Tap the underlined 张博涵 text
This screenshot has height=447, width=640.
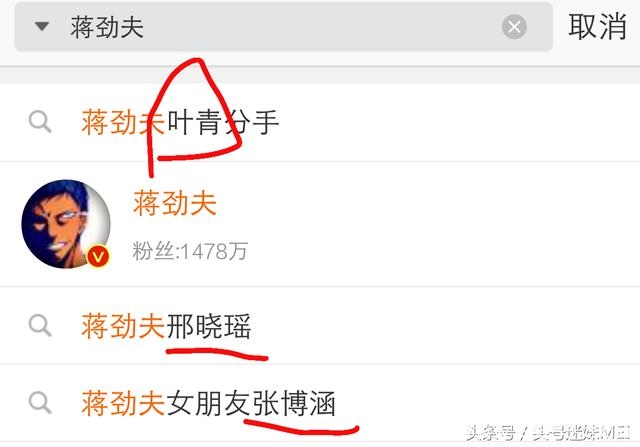(293, 403)
